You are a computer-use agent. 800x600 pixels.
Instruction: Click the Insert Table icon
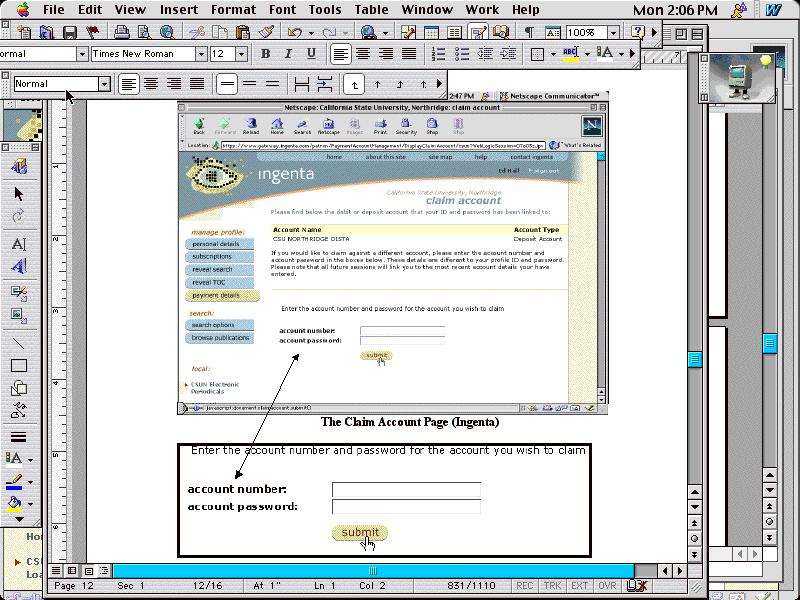pyautogui.click(x=431, y=33)
